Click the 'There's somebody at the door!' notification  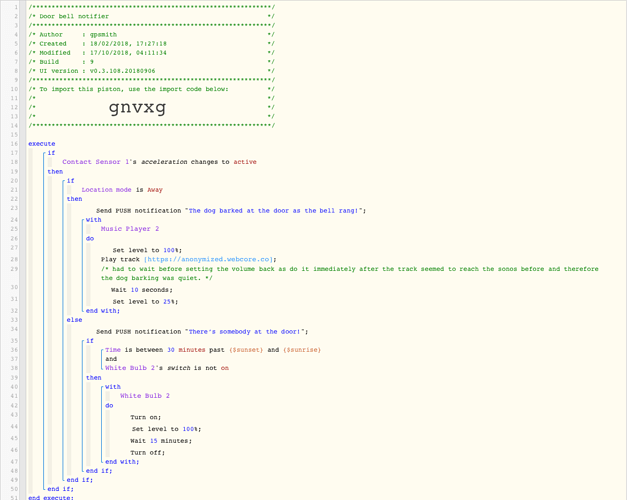[246, 332]
